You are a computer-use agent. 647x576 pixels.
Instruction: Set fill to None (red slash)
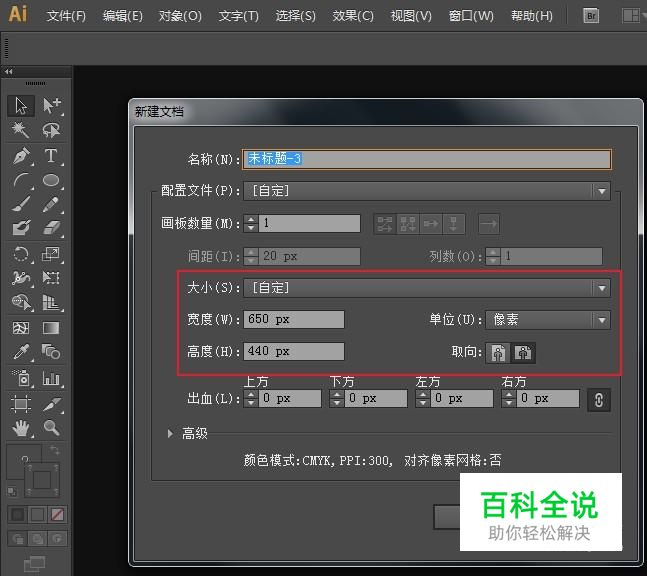coord(57,515)
